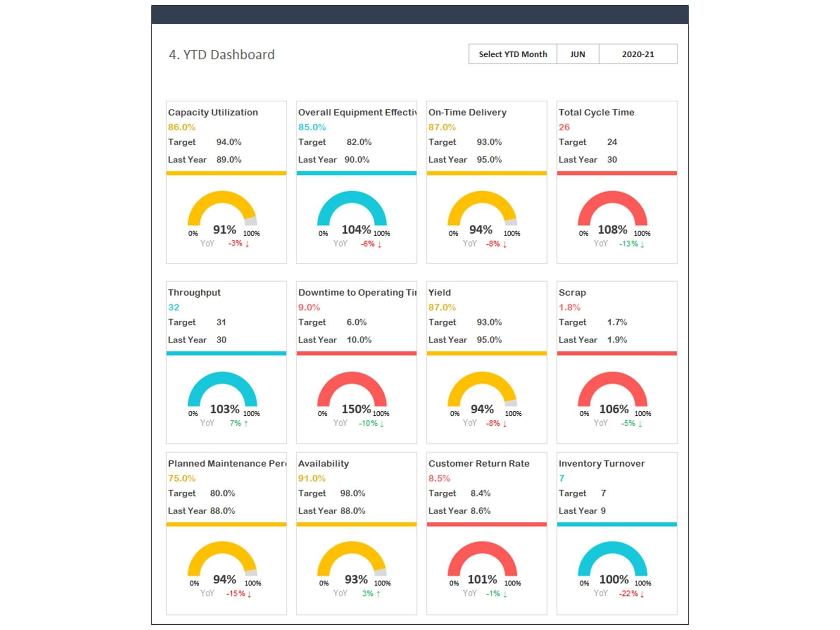Screen dimensions: 840x630
Task: Click the Planned Maintenance 75.0% value
Action: [x=182, y=478]
